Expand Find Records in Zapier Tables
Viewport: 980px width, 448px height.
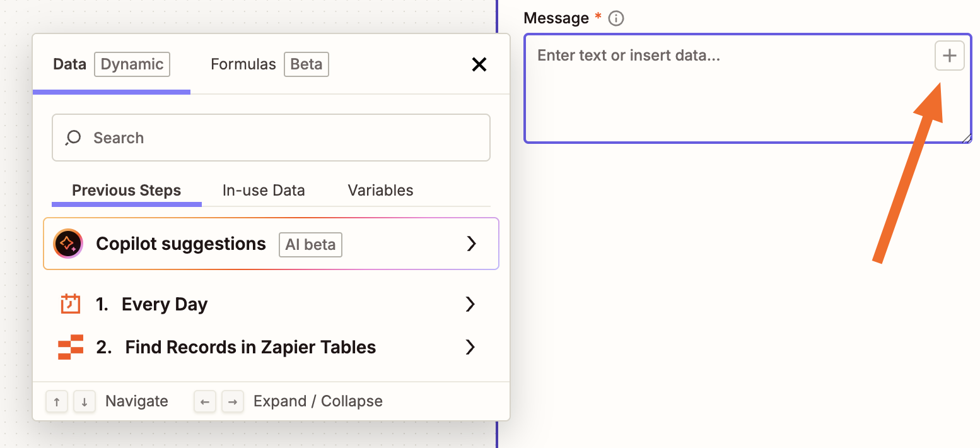[470, 346]
